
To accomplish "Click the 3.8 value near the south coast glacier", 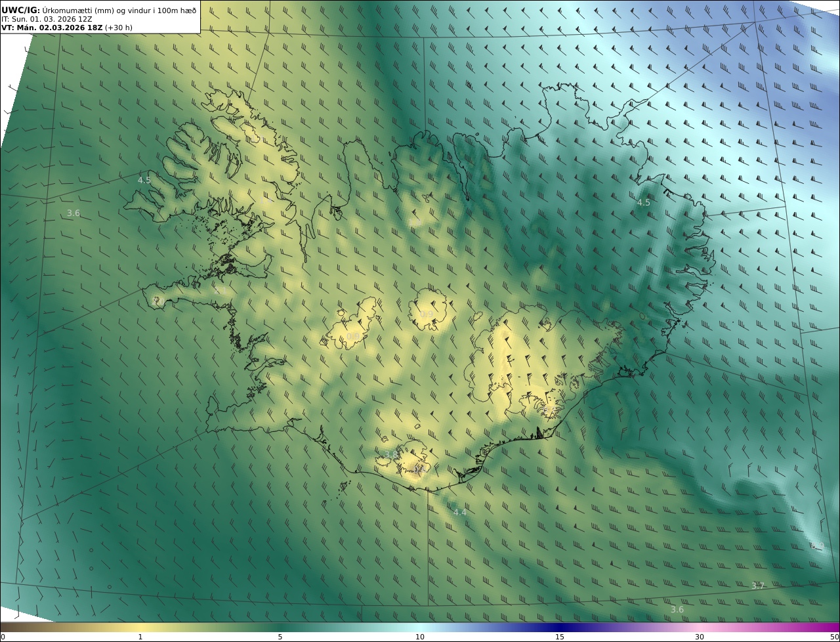I will tap(391, 455).
